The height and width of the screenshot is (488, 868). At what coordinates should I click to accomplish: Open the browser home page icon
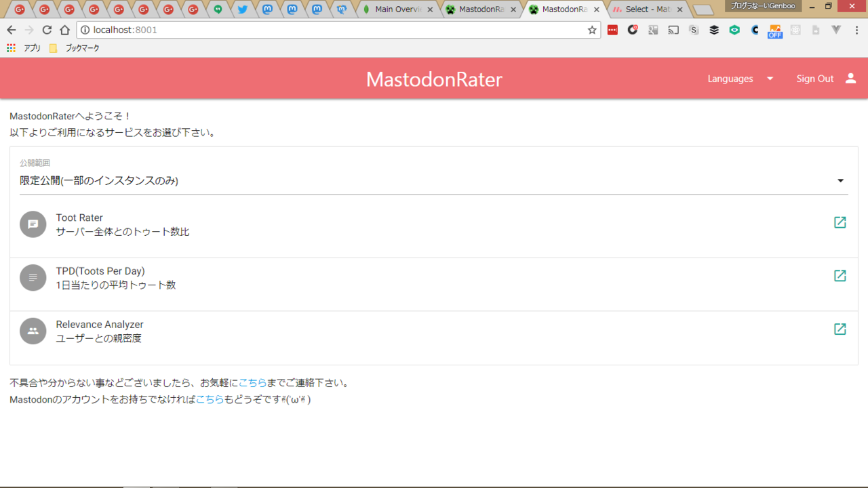(65, 30)
